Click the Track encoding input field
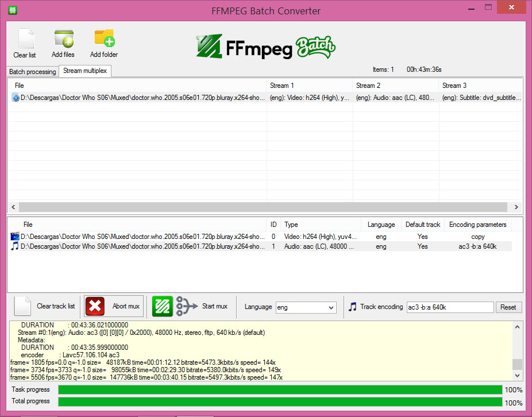 click(450, 307)
